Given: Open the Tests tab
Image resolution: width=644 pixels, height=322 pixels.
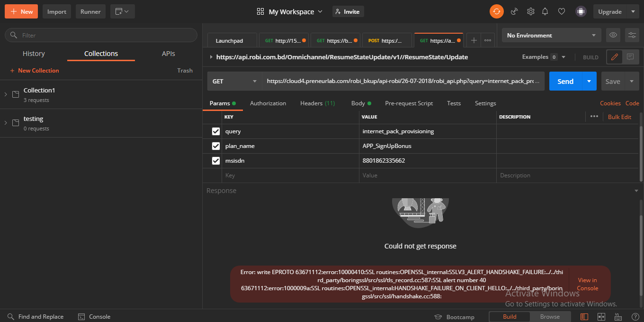Looking at the screenshot, I should pyautogui.click(x=454, y=103).
